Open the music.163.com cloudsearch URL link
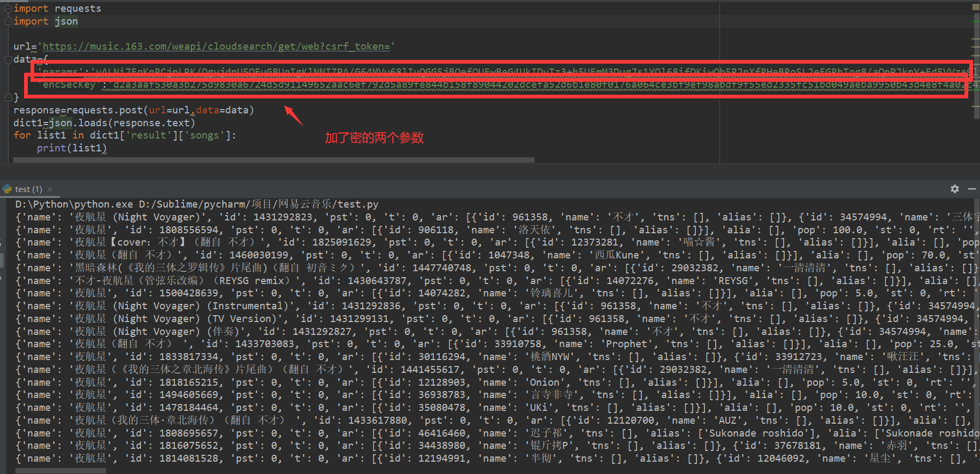This screenshot has height=474, width=980. [217, 47]
